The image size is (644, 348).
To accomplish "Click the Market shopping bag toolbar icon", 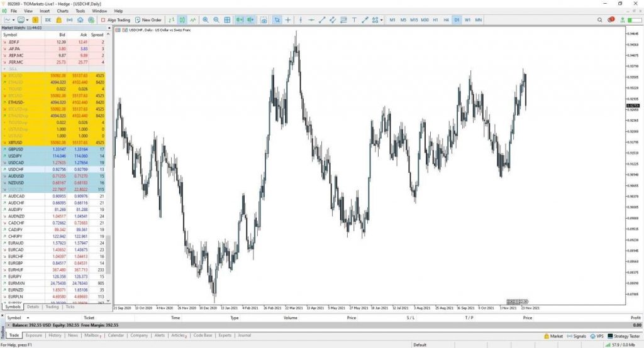I will pyautogui.click(x=58, y=19).
